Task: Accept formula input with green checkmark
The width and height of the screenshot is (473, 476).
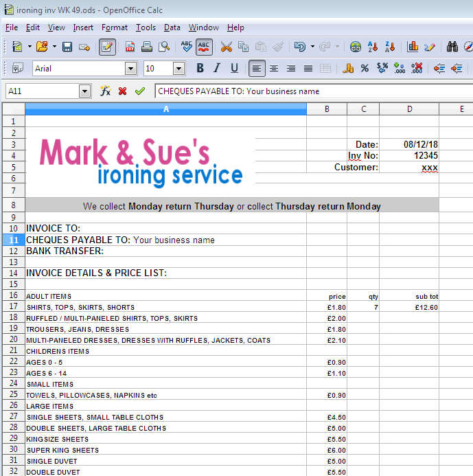Action: [140, 91]
